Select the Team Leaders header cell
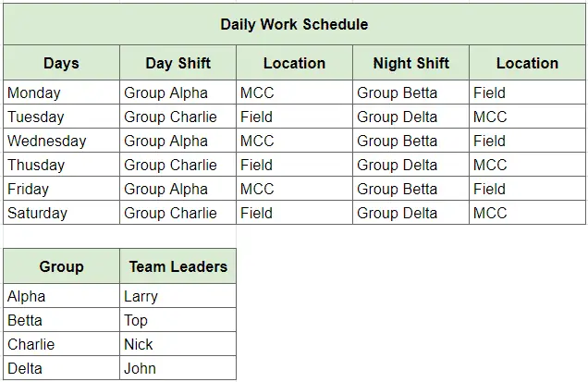 pos(178,266)
